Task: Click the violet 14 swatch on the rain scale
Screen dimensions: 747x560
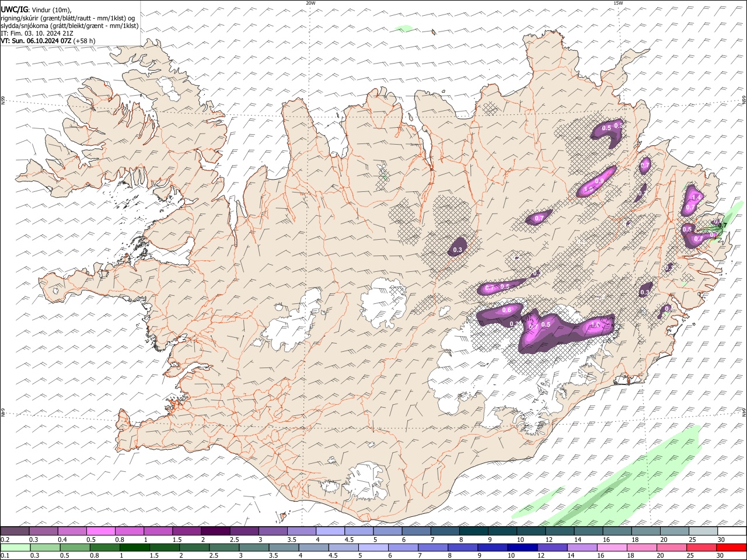Action: click(x=582, y=547)
